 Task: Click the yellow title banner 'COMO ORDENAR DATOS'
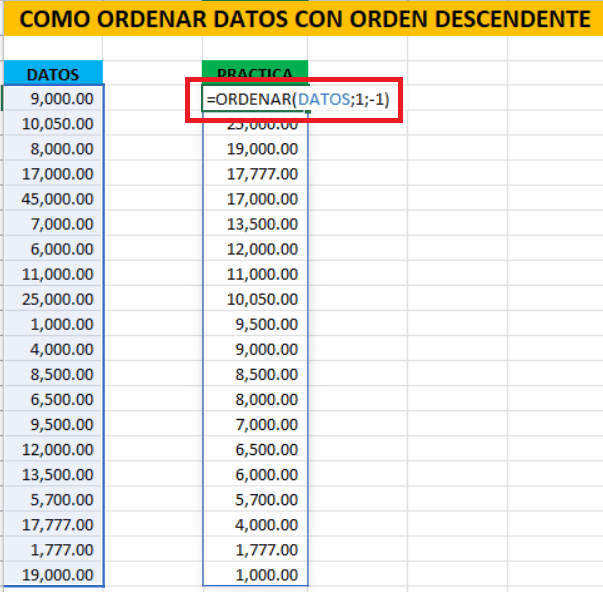301,19
